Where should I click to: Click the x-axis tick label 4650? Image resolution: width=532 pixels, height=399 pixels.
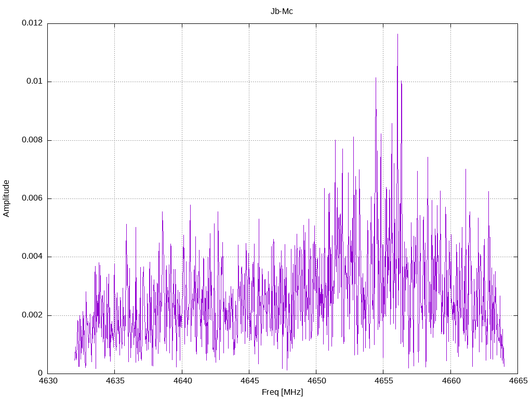click(x=316, y=381)
